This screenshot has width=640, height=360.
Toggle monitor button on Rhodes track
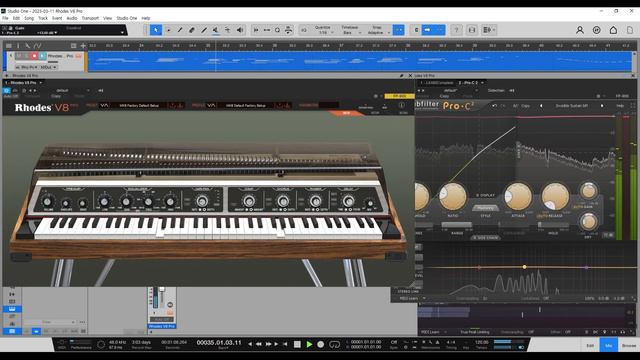[42, 56]
